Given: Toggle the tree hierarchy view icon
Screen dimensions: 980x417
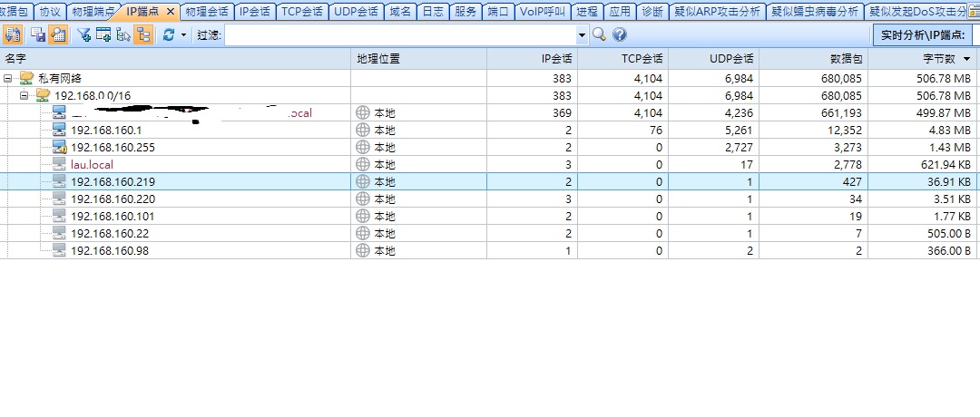Looking at the screenshot, I should (x=143, y=35).
